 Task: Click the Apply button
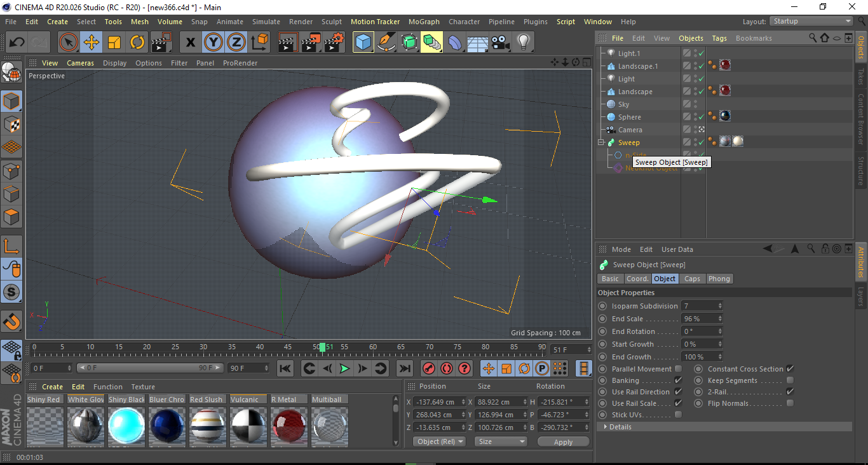point(563,441)
